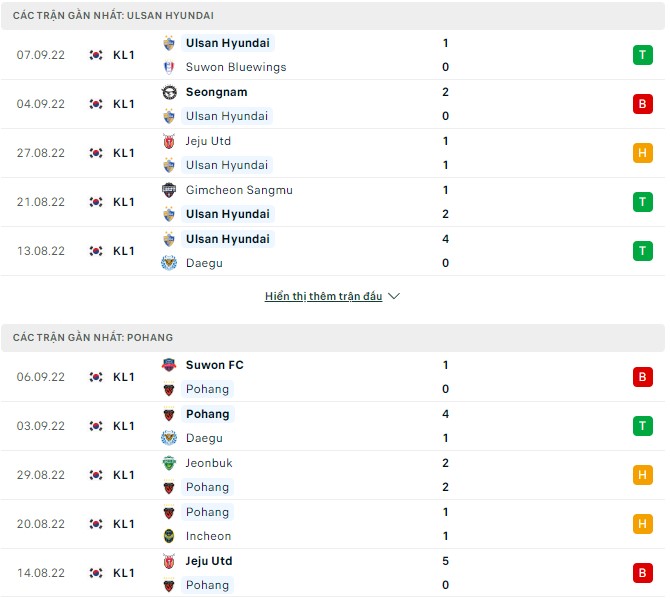Click Seongnam team crest icon
The image size is (670, 598).
pos(168,92)
